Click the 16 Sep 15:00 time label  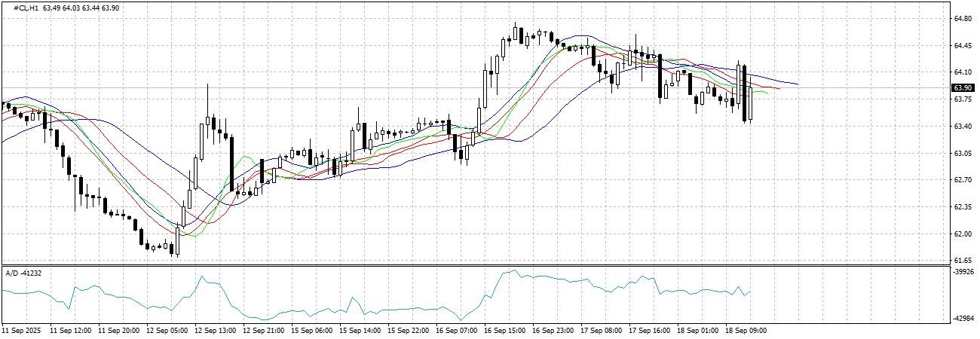click(x=504, y=331)
